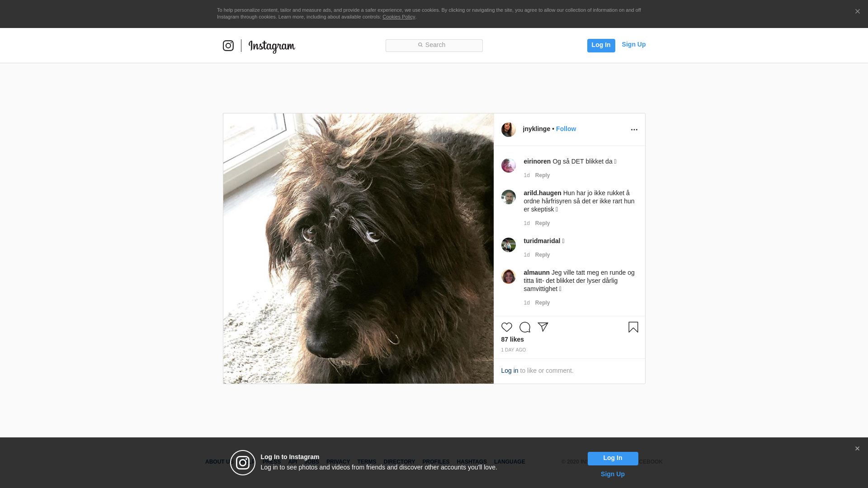Screen dimensions: 868x488
Task: Click eirinoren's avatar
Action: (508, 165)
